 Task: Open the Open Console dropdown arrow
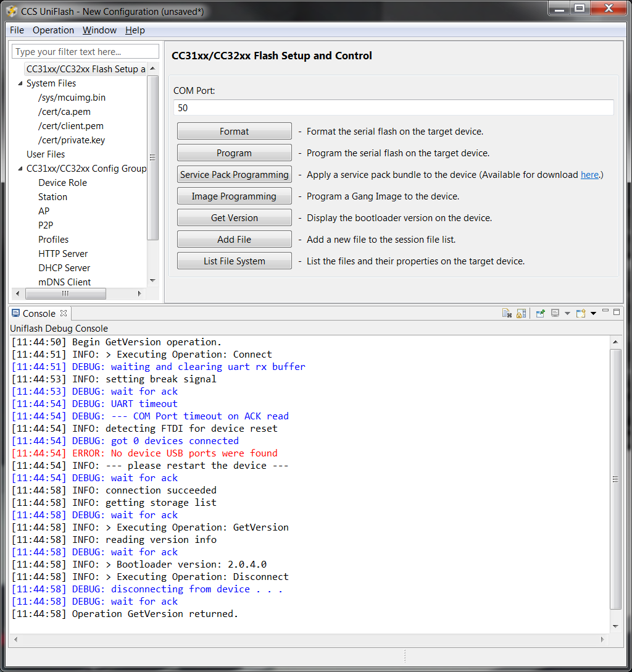594,313
